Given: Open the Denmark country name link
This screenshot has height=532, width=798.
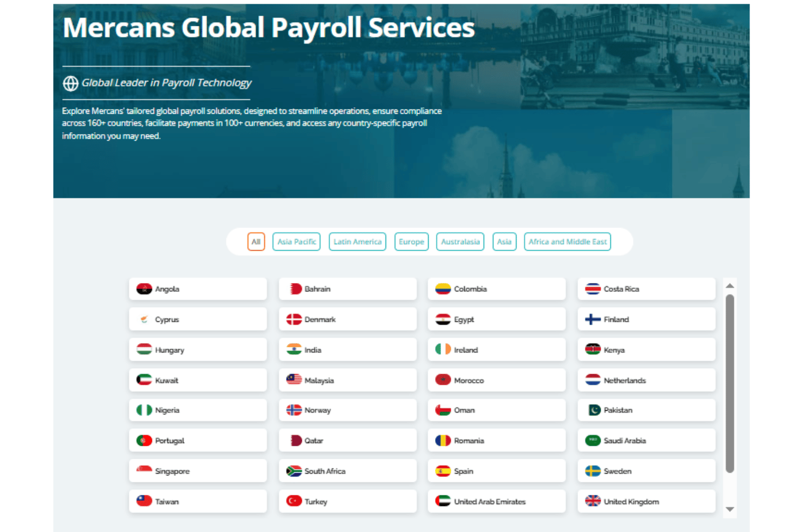Looking at the screenshot, I should tap(320, 320).
